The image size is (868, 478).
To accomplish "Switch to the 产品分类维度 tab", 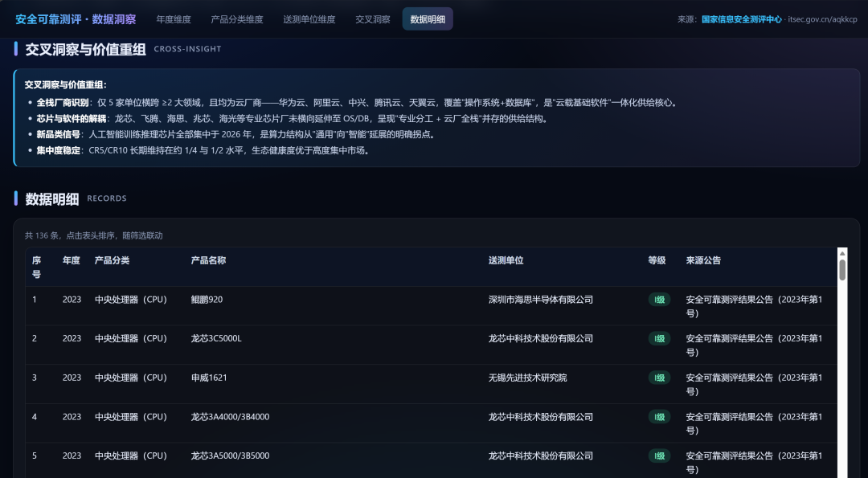I will pyautogui.click(x=237, y=19).
